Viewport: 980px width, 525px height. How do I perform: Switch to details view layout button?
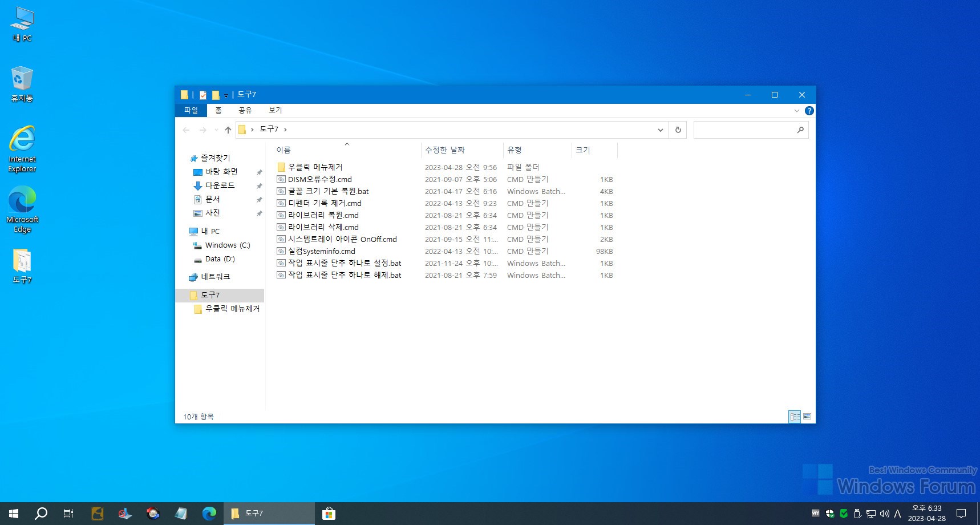point(795,417)
